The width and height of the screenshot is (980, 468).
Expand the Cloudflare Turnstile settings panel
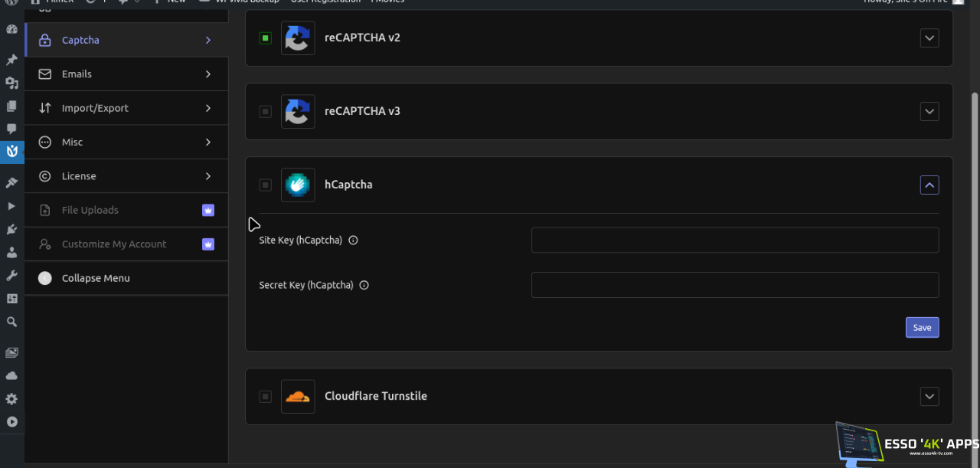click(929, 396)
